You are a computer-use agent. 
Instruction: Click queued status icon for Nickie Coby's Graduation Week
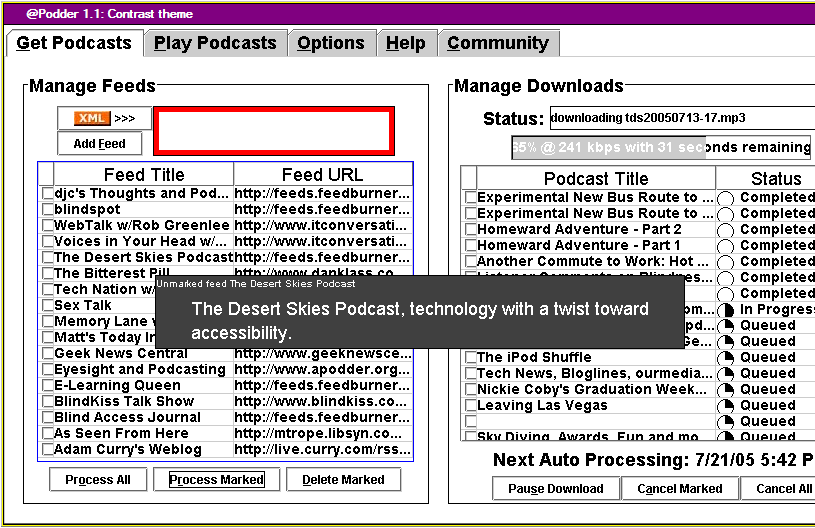(x=726, y=390)
